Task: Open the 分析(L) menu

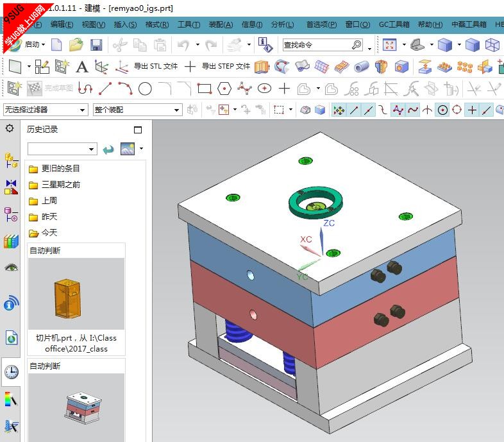Action: [283, 25]
